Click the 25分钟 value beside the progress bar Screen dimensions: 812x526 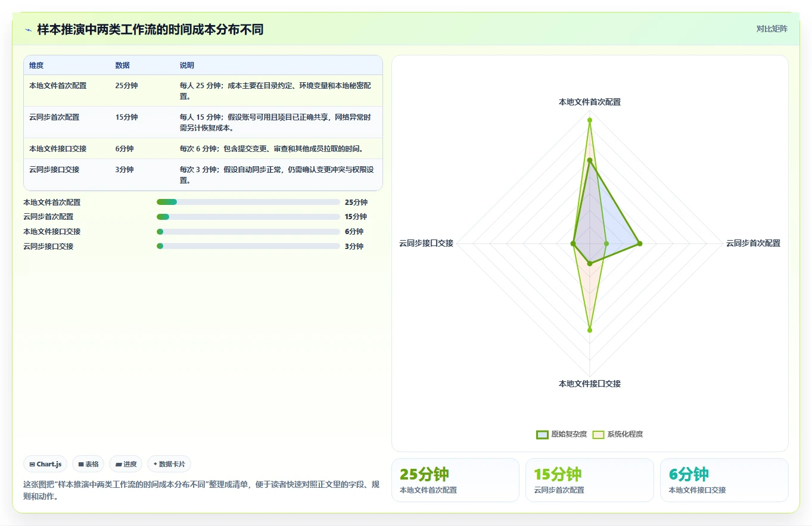pyautogui.click(x=356, y=203)
